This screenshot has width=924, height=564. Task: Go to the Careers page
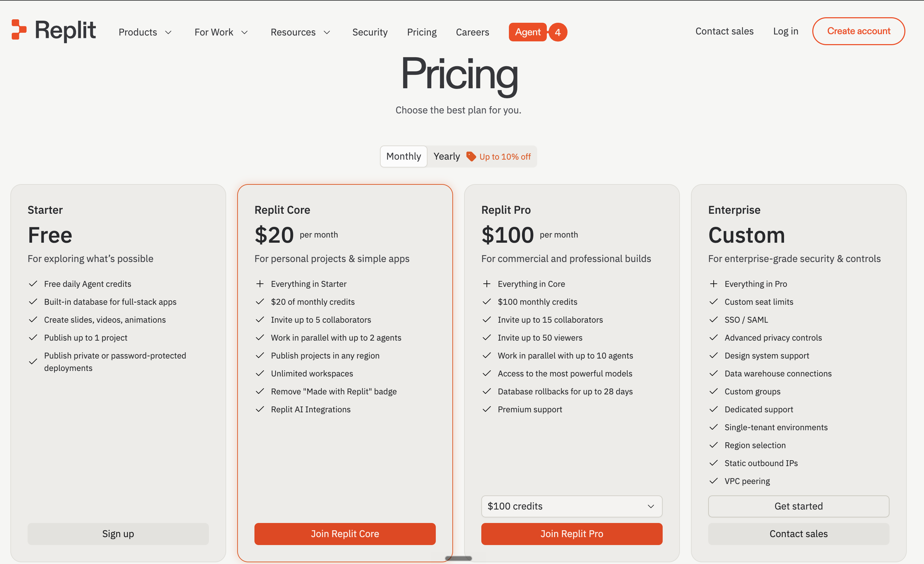tap(472, 32)
